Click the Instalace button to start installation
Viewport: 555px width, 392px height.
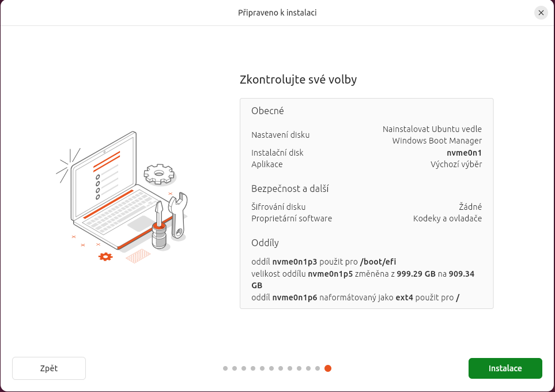505,368
